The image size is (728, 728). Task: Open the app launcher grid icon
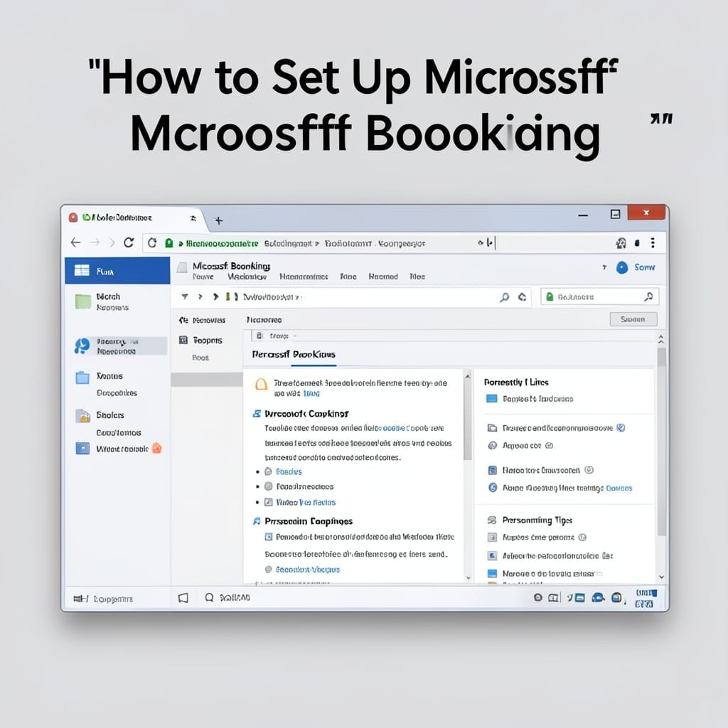(x=82, y=270)
